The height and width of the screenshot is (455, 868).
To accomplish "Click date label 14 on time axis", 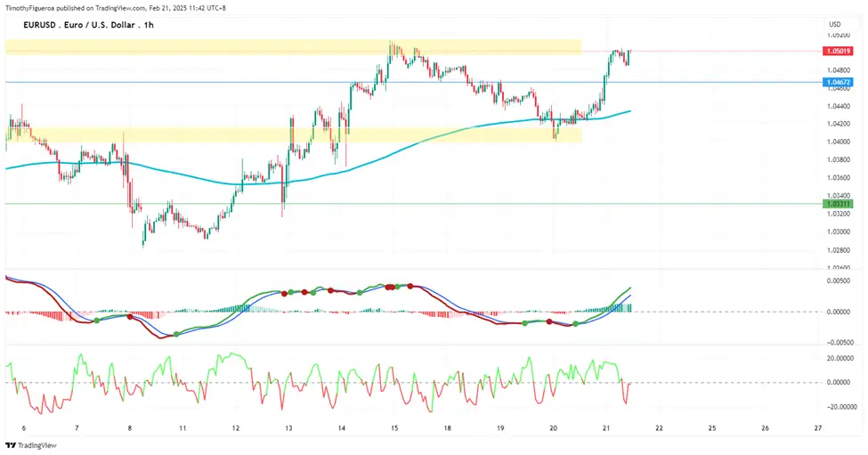I will (342, 428).
